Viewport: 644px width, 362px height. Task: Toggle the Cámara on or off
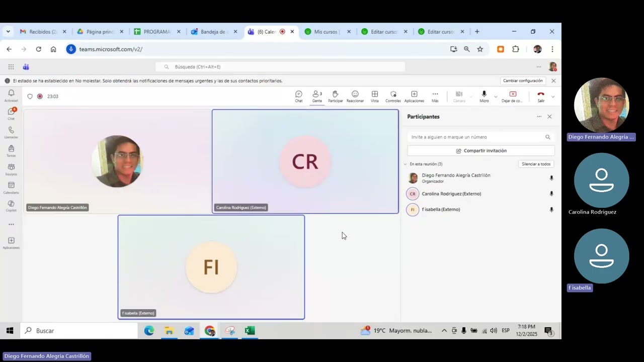point(459,97)
